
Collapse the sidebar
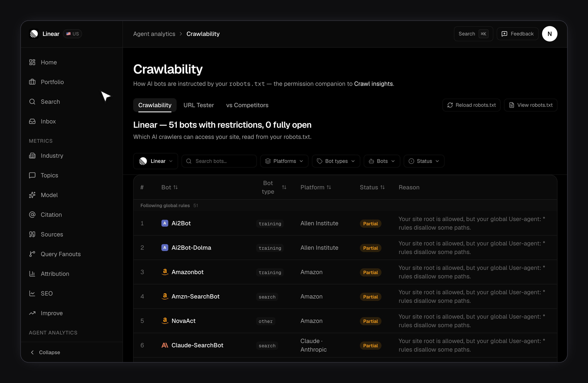click(x=45, y=352)
